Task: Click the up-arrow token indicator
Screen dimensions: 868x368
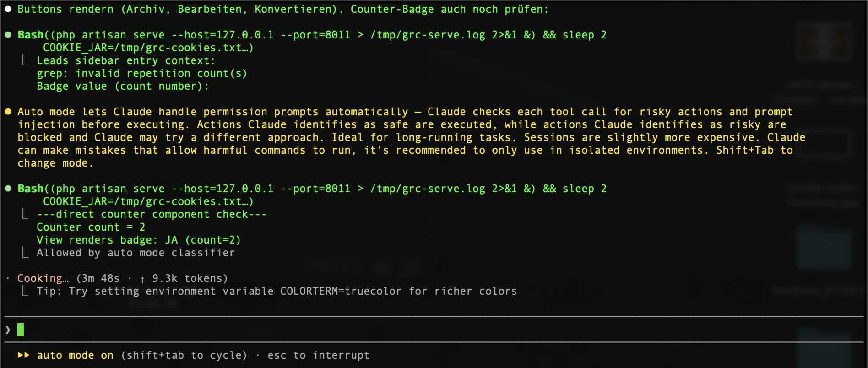Action: click(142, 279)
